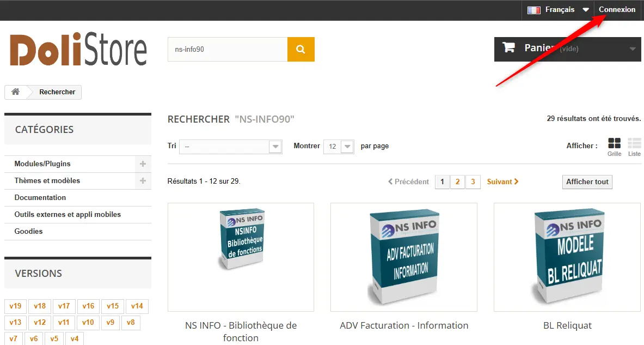This screenshot has height=345, width=644.
Task: Go to home via breadcrumb house icon
Action: point(16,92)
